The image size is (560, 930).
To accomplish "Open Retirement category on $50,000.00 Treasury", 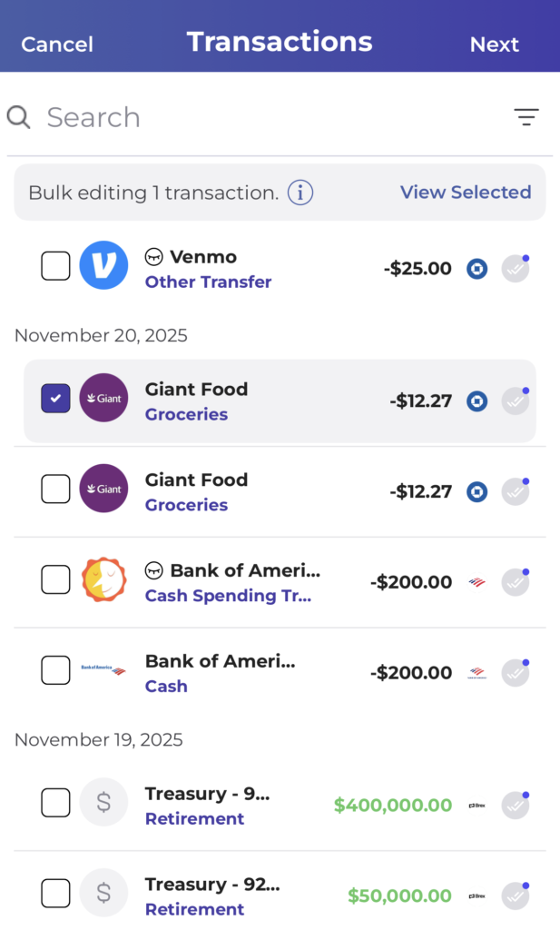I will (x=194, y=909).
